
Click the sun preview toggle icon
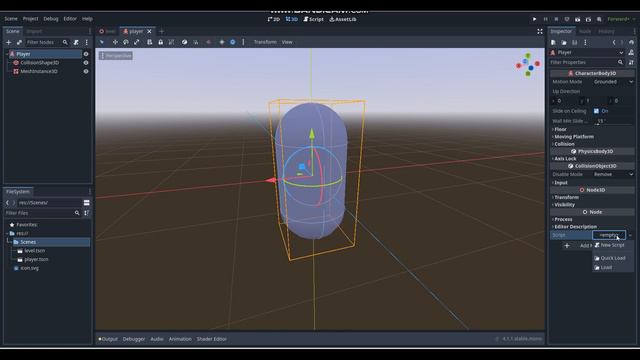tap(222, 42)
